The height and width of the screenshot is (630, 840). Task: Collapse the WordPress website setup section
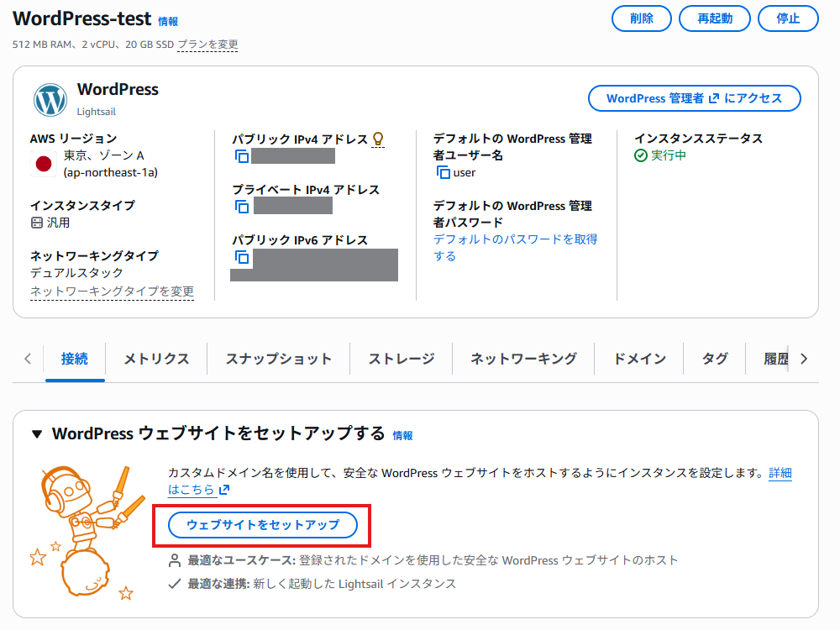[37, 433]
